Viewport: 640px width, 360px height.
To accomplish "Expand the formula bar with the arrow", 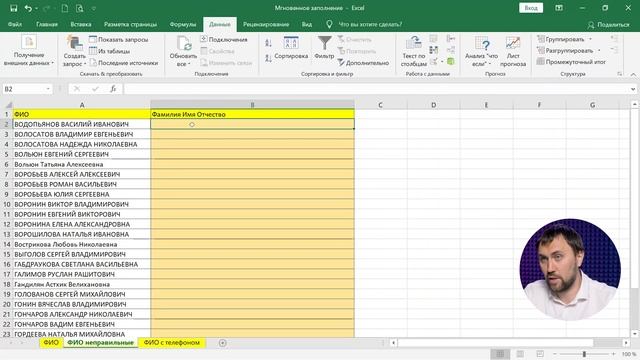I will click(633, 89).
